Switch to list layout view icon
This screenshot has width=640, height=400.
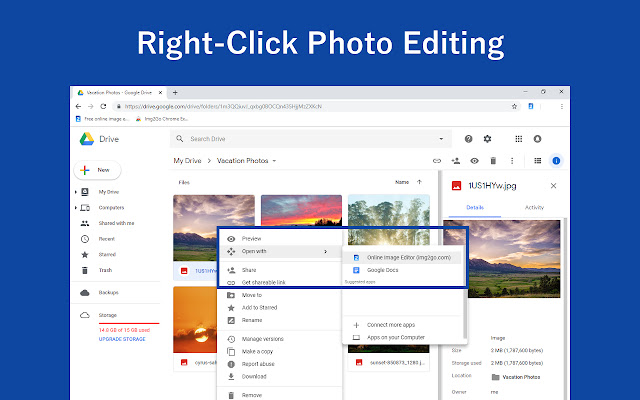538,161
